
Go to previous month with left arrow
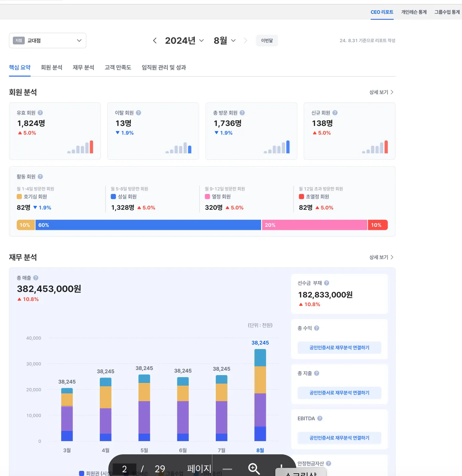tap(155, 41)
